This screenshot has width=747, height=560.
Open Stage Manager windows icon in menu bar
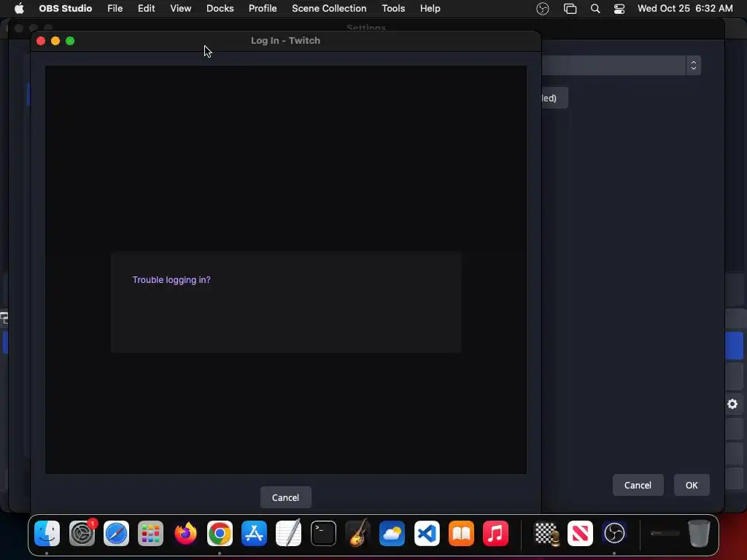[x=570, y=9]
